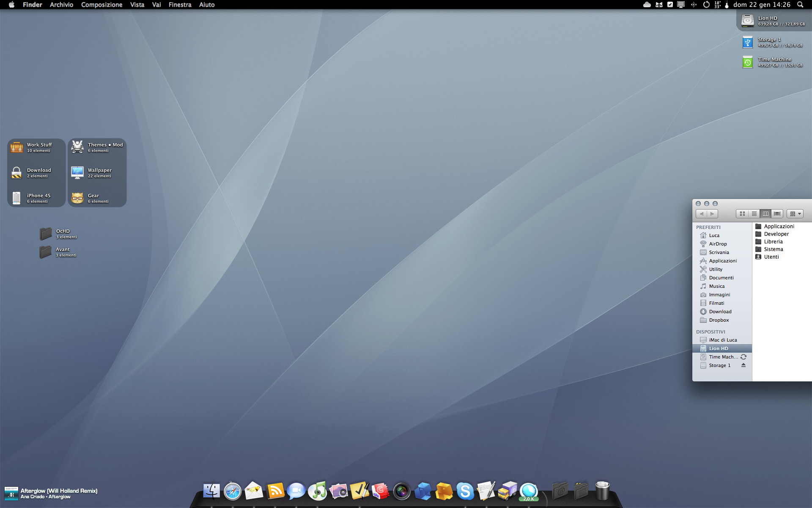This screenshot has height=508, width=812.
Task: Click the checkmark box icon in menu bar
Action: (x=670, y=5)
